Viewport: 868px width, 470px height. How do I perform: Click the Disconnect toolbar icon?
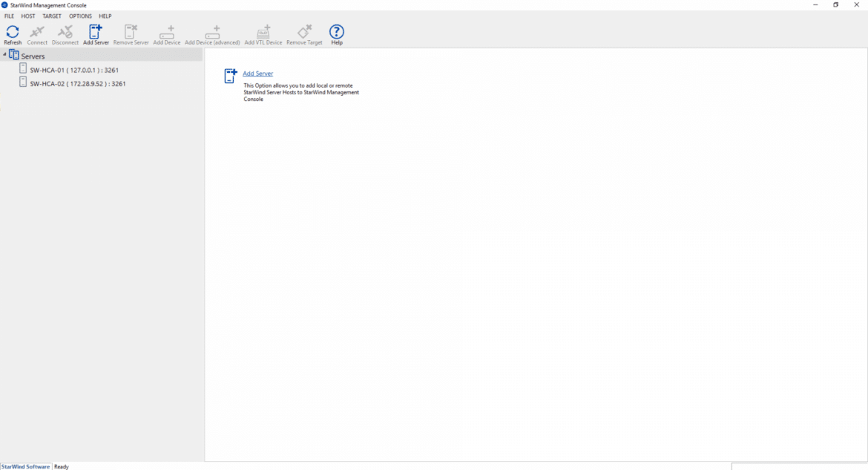pyautogui.click(x=65, y=32)
